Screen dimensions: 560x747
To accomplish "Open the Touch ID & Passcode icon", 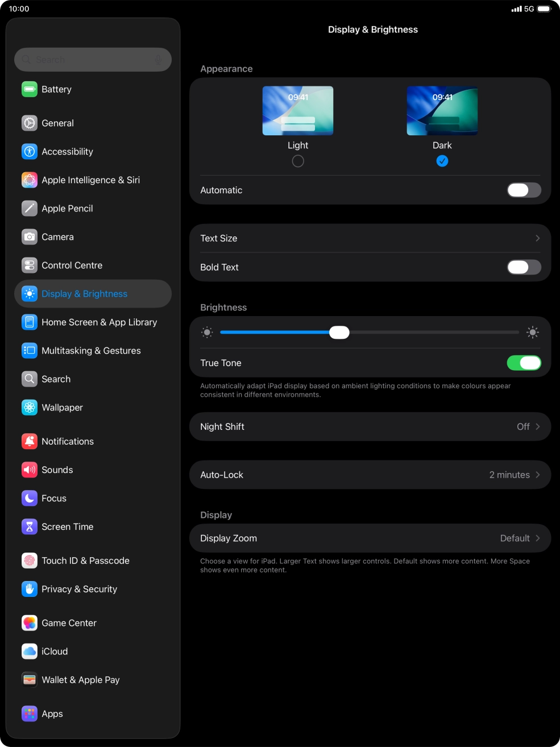I will click(30, 561).
